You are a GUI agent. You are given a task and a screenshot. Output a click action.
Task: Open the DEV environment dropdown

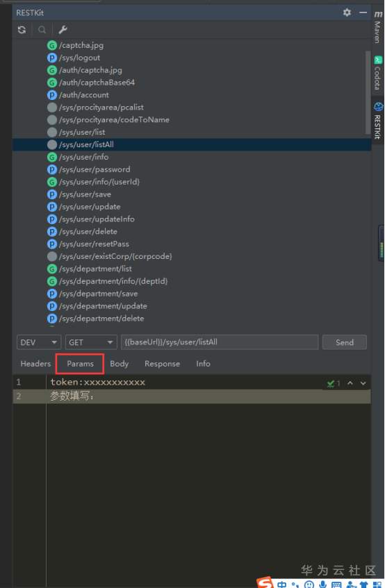point(39,342)
